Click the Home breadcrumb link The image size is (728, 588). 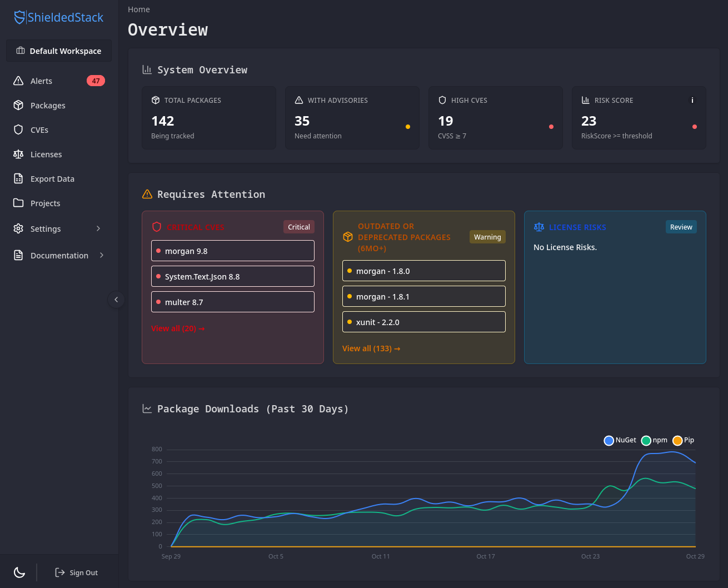tap(138, 9)
